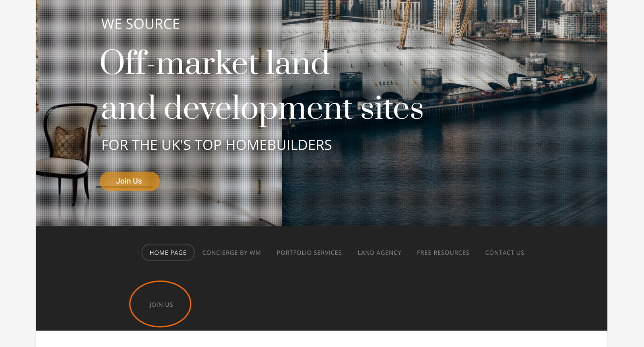Viewport: 644px width, 347px height.
Task: Select the Land Agency menu link
Action: 379,253
